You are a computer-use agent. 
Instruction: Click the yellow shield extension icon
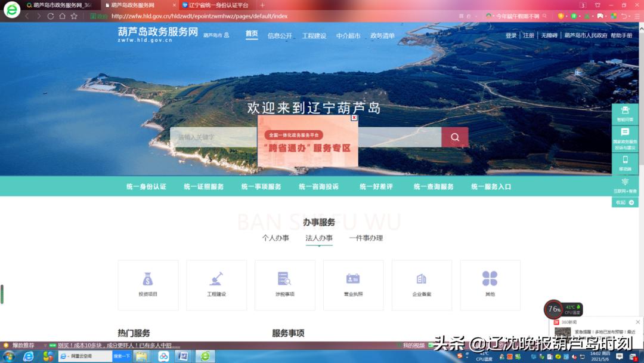[561, 16]
